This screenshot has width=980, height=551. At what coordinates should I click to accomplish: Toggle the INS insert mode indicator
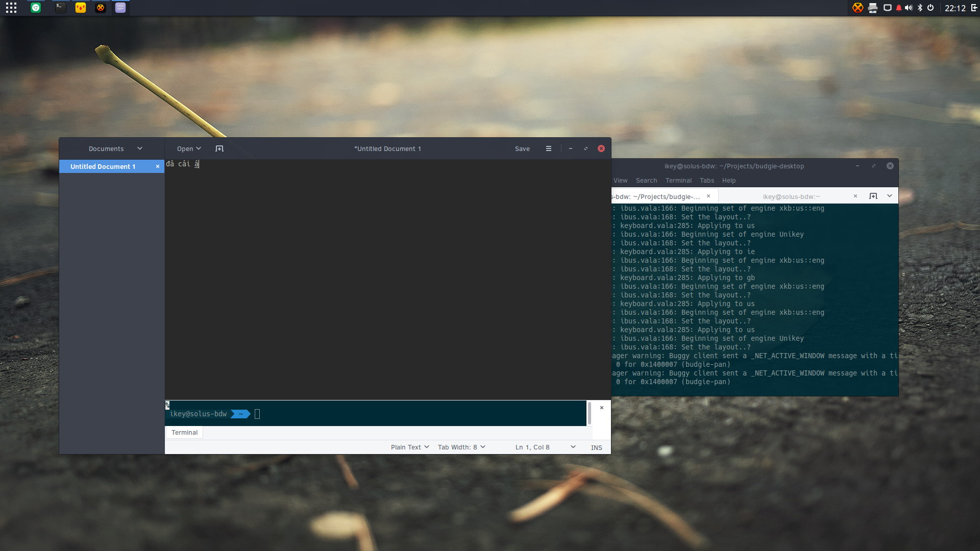[597, 447]
